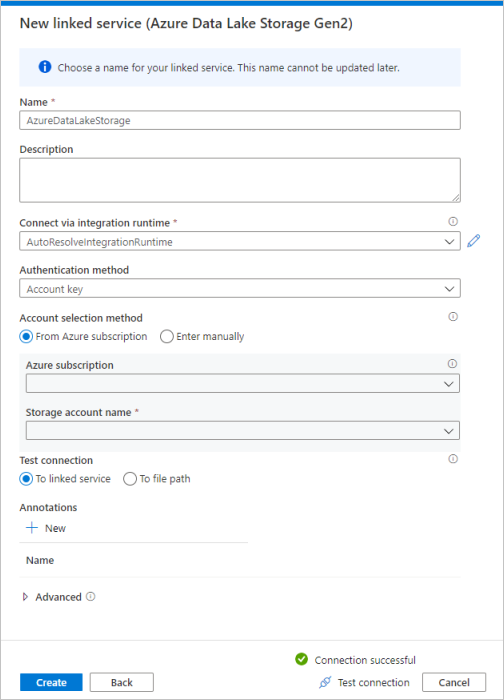Click the info icon for Test connection
The width and height of the screenshot is (504, 700).
pyautogui.click(x=453, y=459)
